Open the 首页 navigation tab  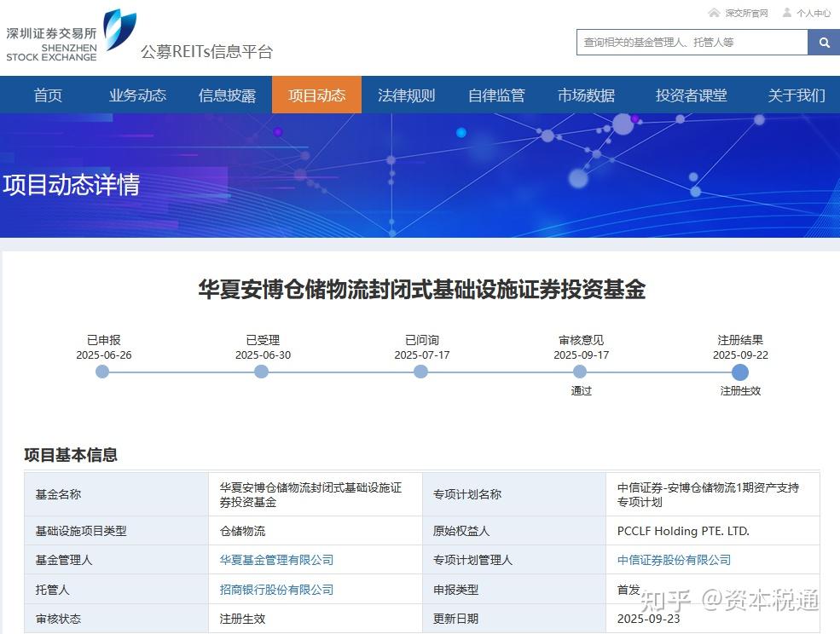tap(48, 95)
